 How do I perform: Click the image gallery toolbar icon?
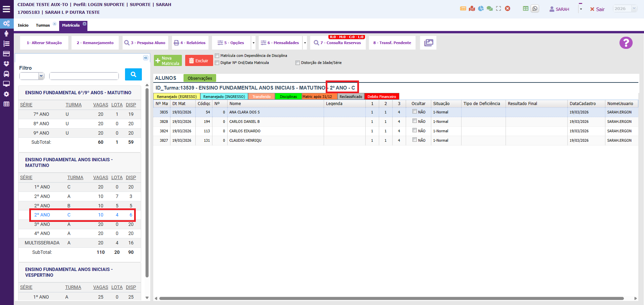coord(428,43)
